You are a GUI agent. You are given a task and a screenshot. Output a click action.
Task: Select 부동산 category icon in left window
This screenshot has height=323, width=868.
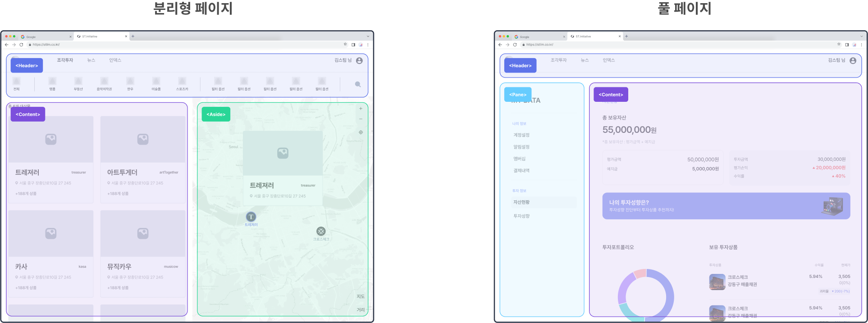[78, 81]
